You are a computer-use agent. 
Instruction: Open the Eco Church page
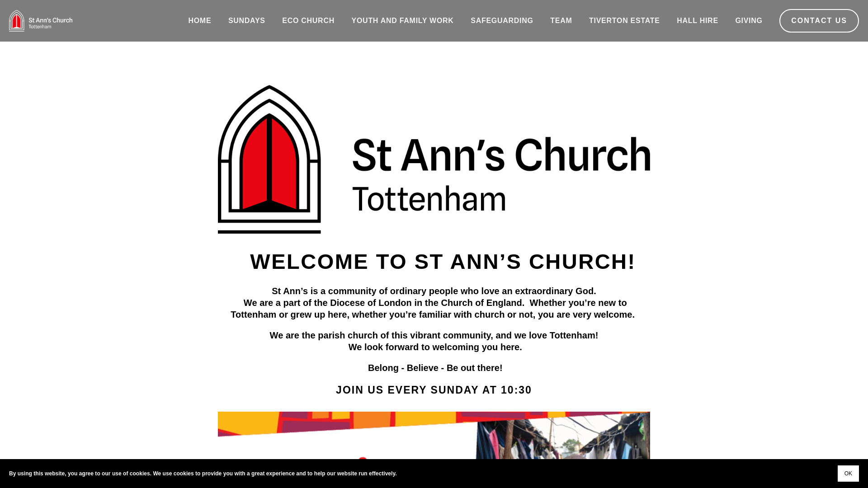[x=308, y=21]
